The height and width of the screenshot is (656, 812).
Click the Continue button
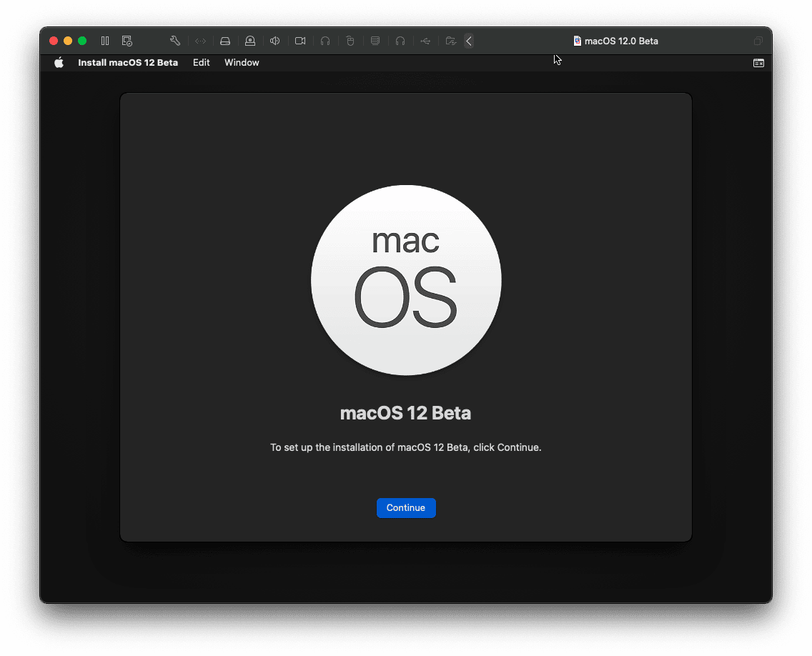click(406, 508)
